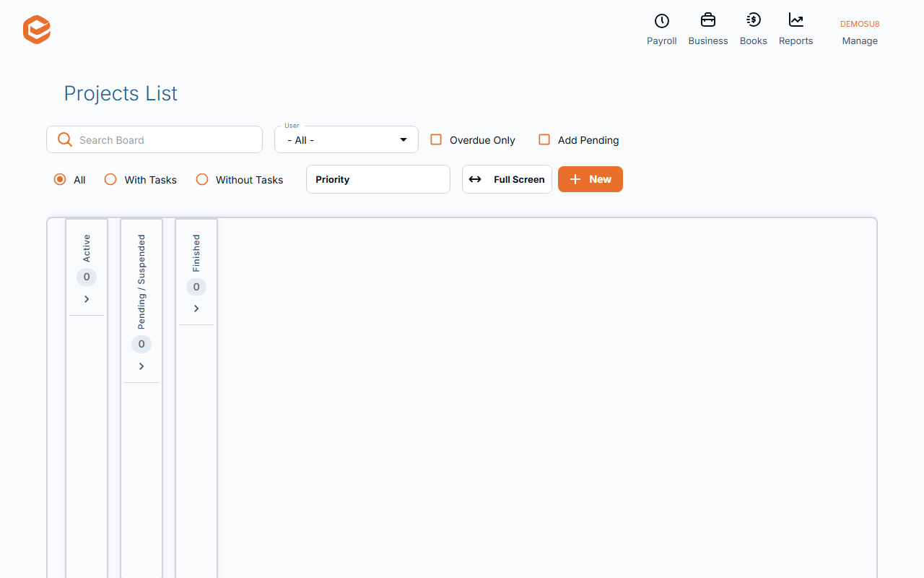Open the Books menu label
Image resolution: width=924 pixels, height=578 pixels.
pos(754,41)
